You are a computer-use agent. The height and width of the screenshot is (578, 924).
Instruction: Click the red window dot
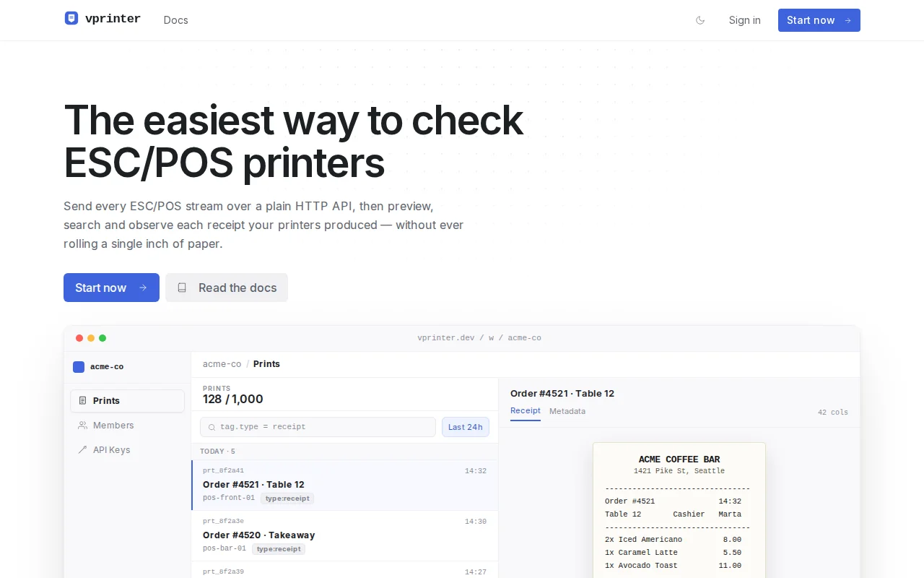point(79,338)
